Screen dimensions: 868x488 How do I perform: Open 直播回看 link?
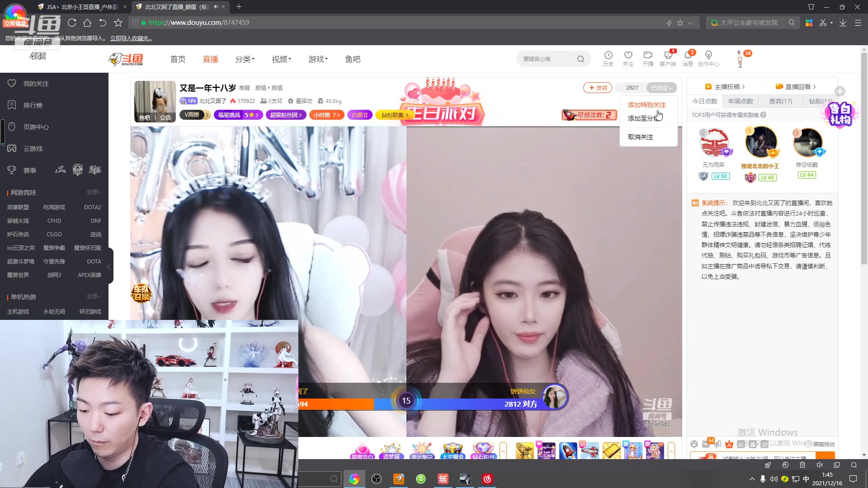796,87
